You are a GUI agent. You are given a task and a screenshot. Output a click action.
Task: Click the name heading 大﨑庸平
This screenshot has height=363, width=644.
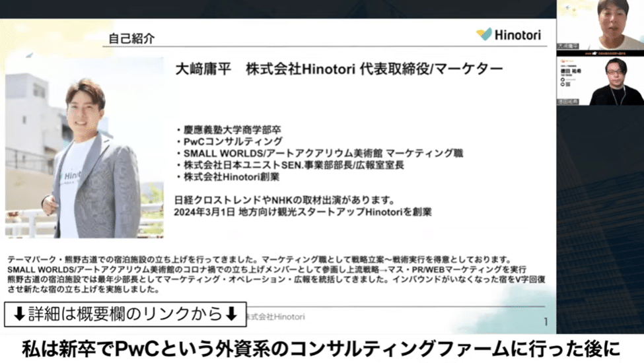pyautogui.click(x=203, y=69)
